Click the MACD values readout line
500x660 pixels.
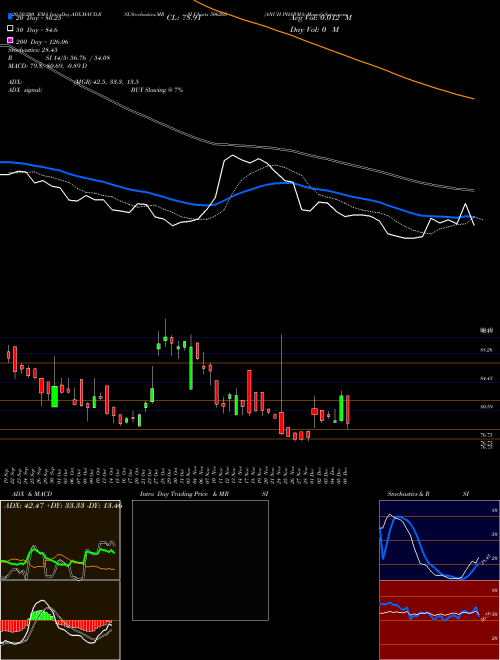(48, 66)
